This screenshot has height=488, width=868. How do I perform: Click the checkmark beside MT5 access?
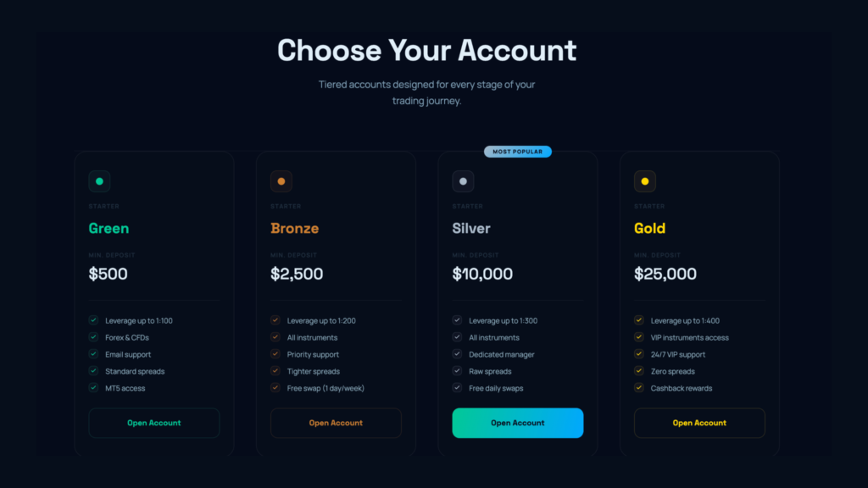[93, 388]
